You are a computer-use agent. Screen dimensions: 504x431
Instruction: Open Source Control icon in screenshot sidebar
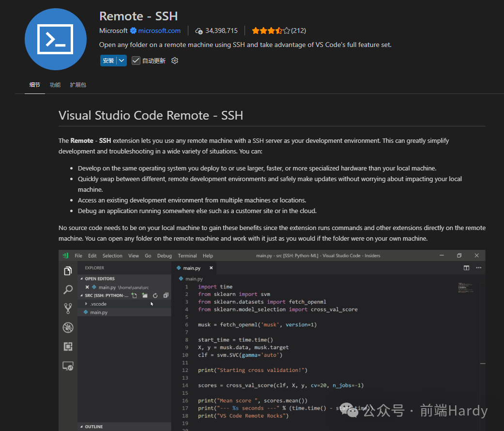click(x=68, y=308)
